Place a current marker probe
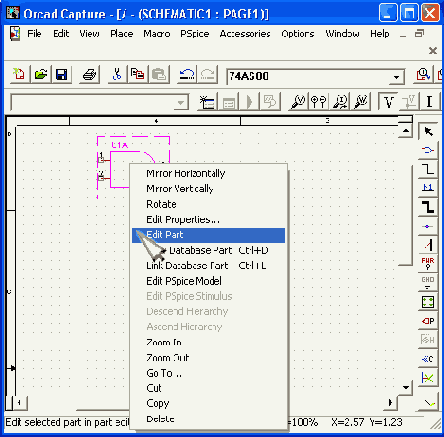The width and height of the screenshot is (444, 437). point(340,102)
